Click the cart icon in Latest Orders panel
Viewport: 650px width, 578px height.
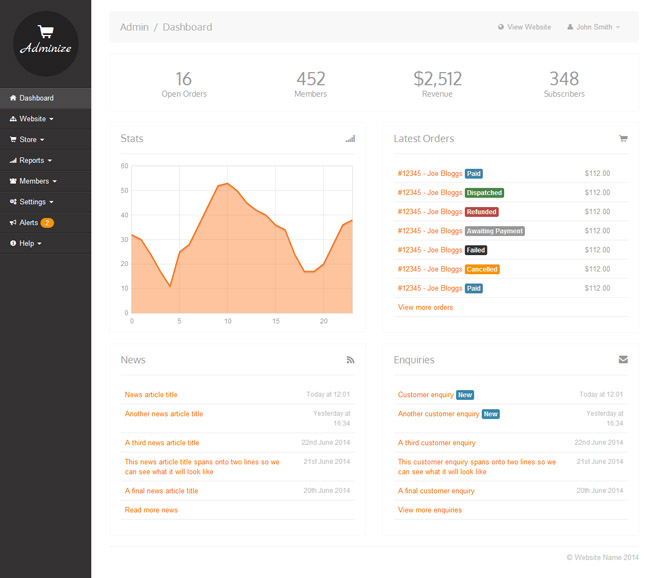[623, 139]
